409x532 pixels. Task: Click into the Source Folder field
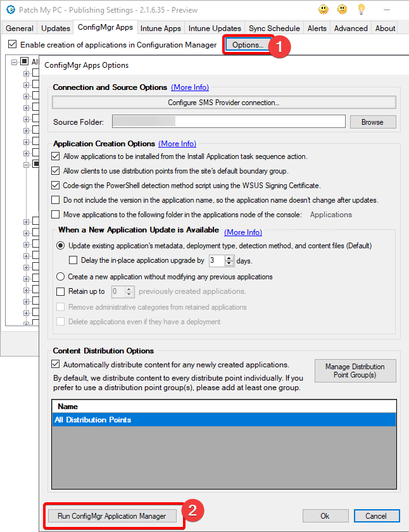(229, 122)
